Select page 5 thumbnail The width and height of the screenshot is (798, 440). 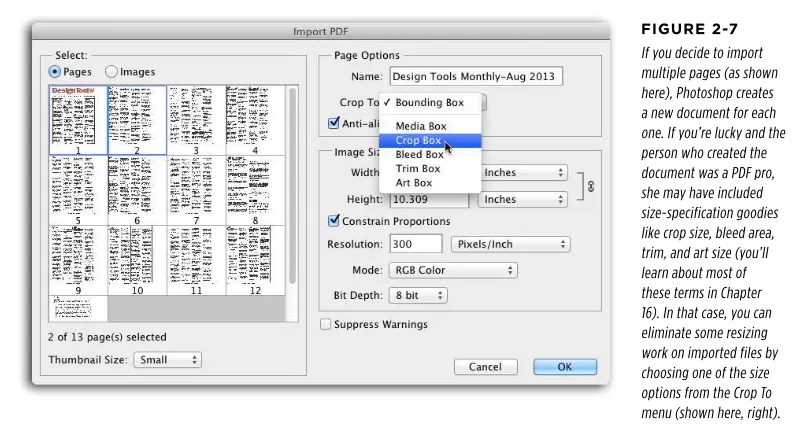78,190
